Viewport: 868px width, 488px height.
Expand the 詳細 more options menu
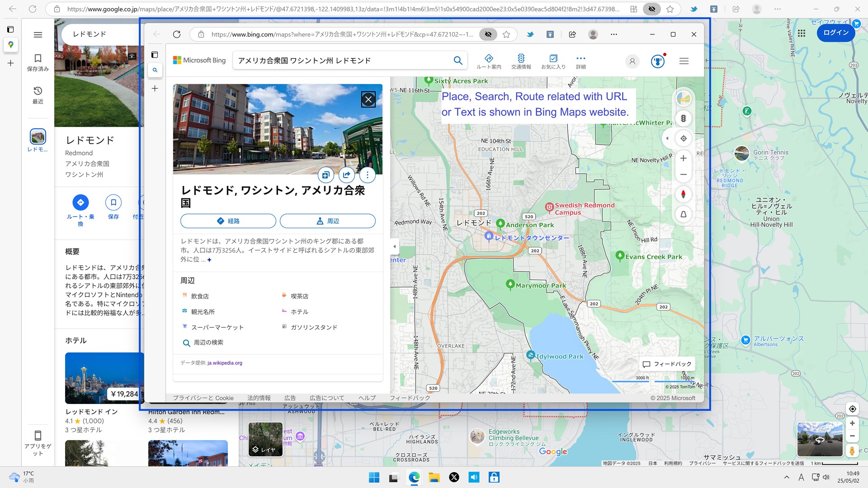[580, 61]
